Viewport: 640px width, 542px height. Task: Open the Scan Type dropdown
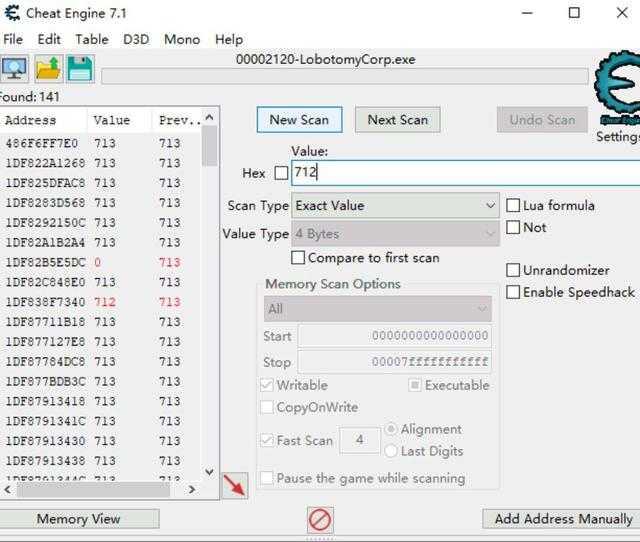click(x=396, y=205)
